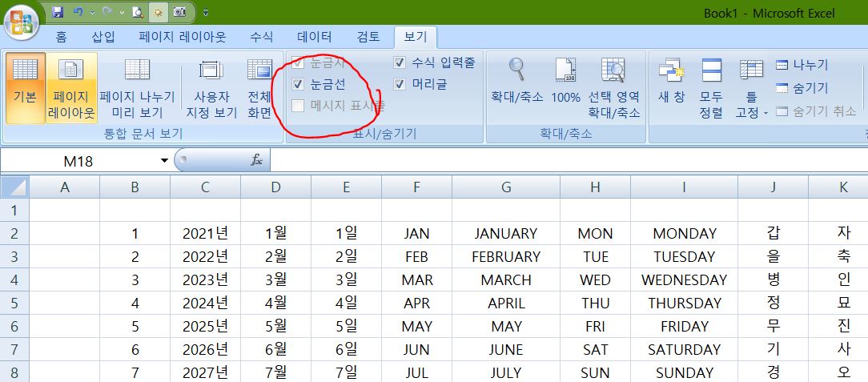Screen dimensions: 868x382
Task: Open 페이지 나누기 미리 보기 view
Action: [x=137, y=88]
